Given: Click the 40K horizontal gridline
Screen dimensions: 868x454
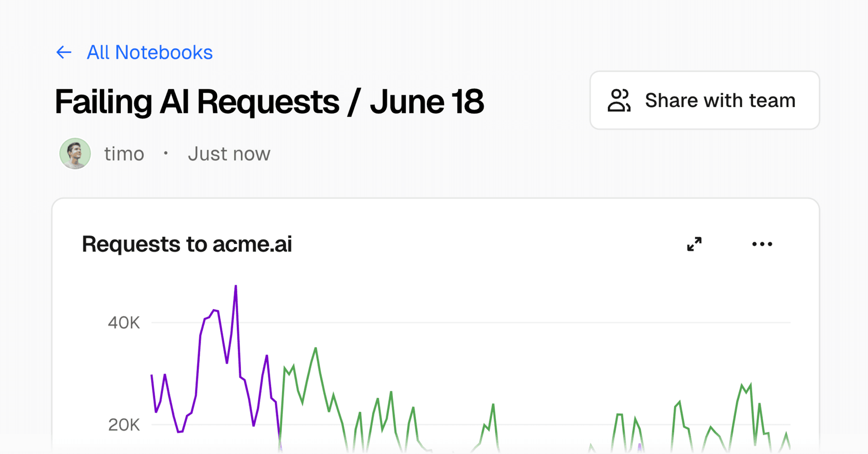Looking at the screenshot, I should coord(497,323).
